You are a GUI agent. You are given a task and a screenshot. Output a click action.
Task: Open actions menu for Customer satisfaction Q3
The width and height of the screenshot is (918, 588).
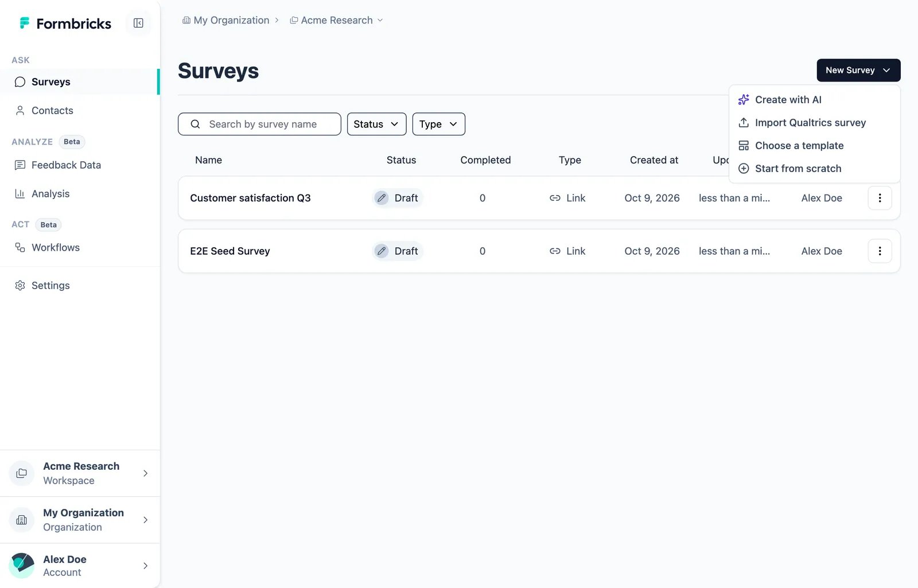point(880,198)
